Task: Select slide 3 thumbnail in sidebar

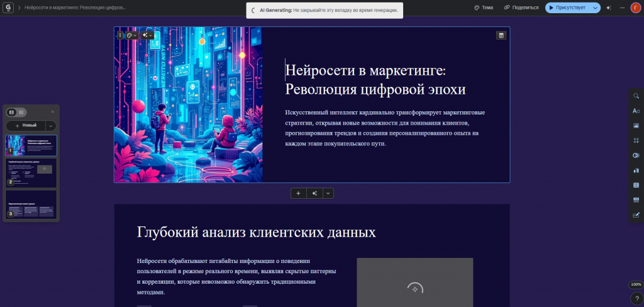Action: [31, 205]
